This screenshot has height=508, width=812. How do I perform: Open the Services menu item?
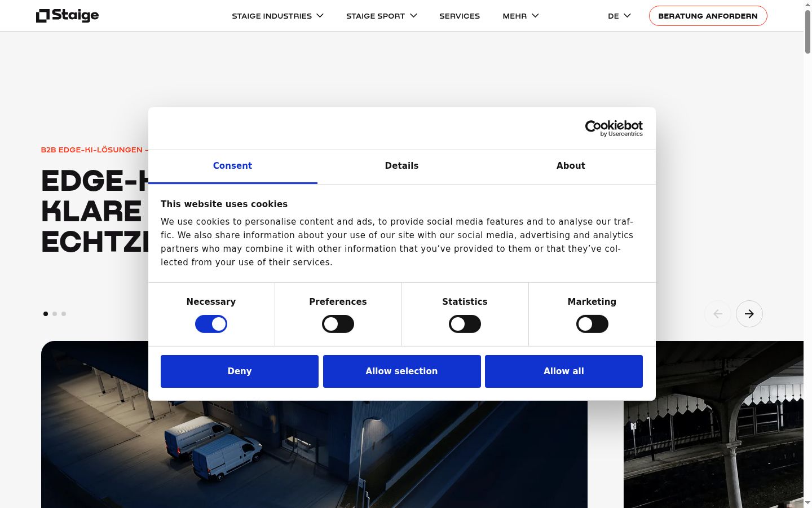click(x=460, y=16)
